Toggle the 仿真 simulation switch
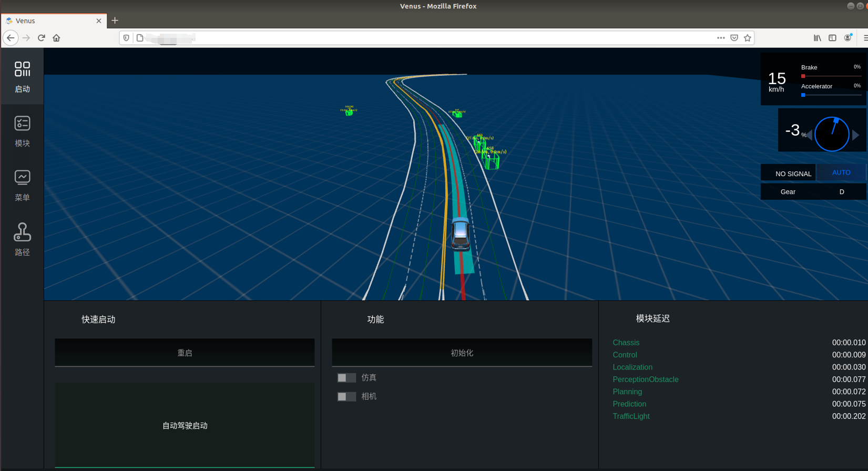The width and height of the screenshot is (868, 471). point(346,378)
